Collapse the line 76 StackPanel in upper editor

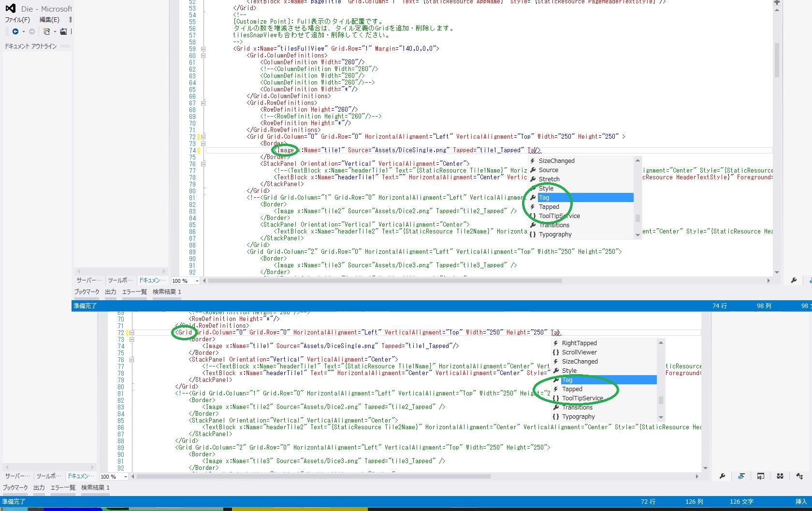(x=203, y=164)
